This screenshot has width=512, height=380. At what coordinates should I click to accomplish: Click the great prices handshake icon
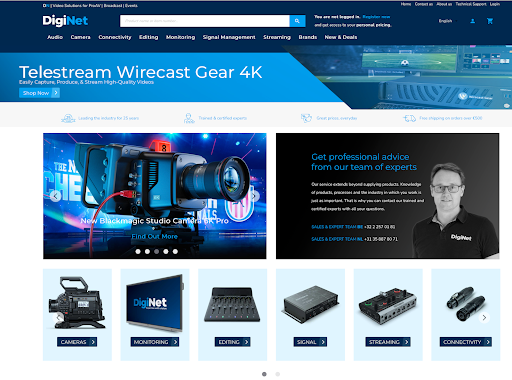click(306, 118)
